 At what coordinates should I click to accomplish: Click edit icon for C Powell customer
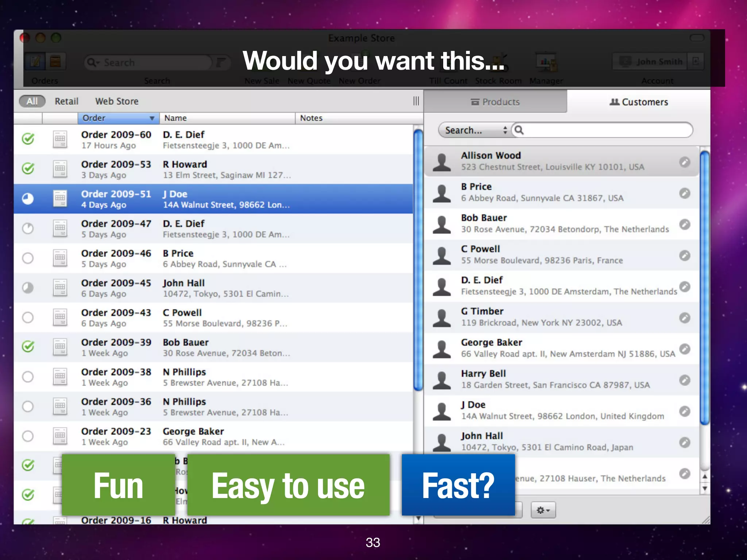pos(685,256)
